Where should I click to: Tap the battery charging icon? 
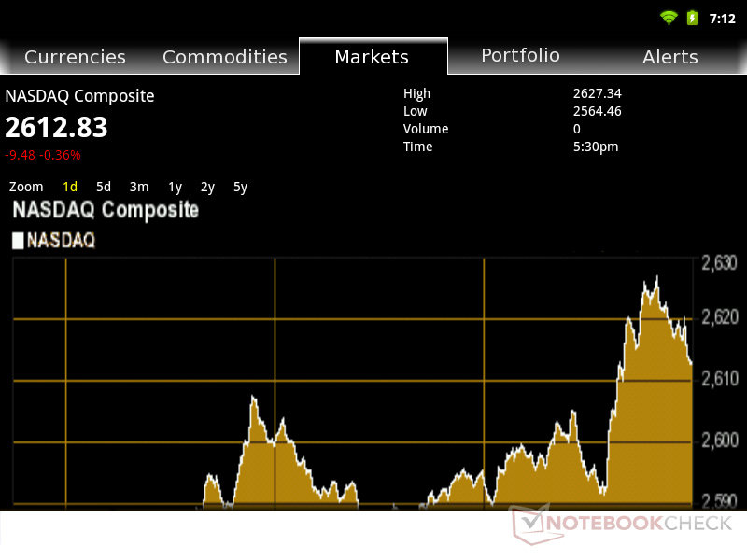tap(692, 18)
